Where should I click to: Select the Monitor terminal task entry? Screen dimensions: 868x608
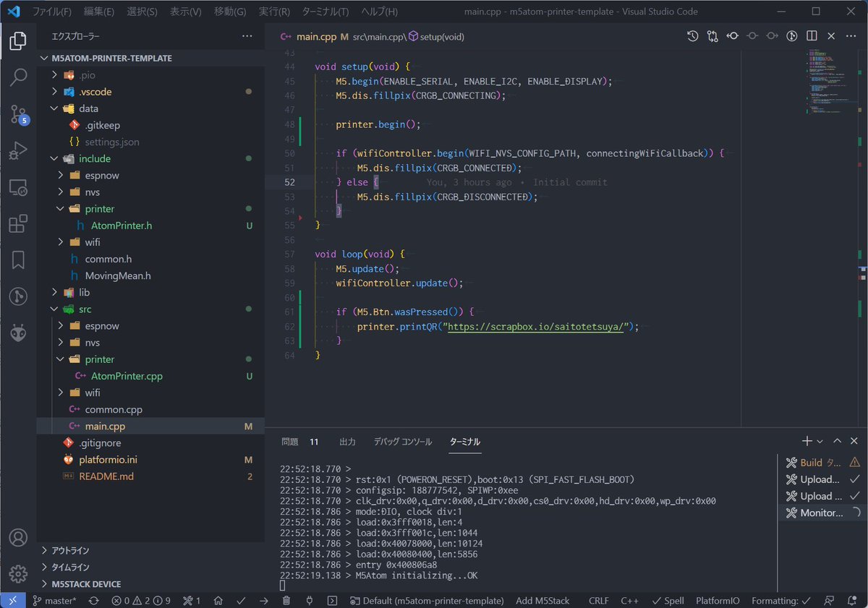[822, 513]
